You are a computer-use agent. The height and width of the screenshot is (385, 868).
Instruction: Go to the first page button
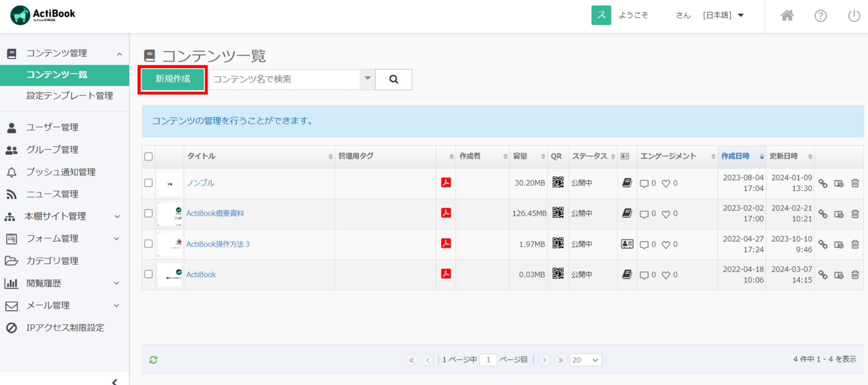click(411, 360)
